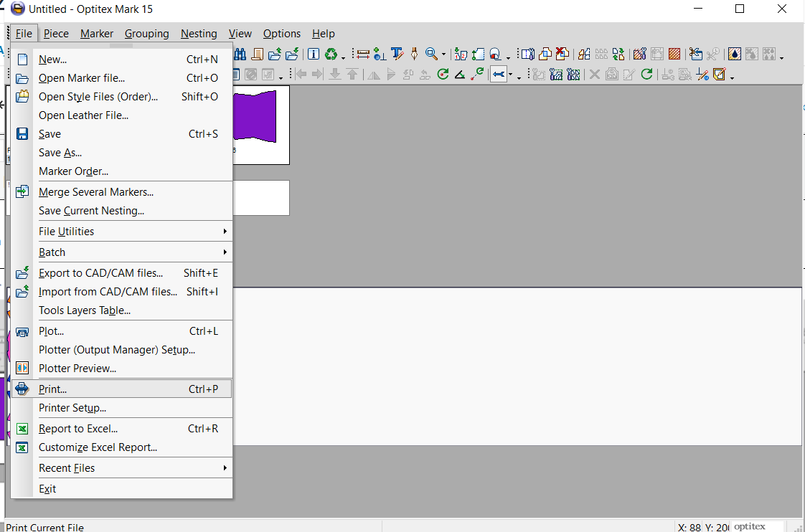Select Print from the File menu
Viewport: 805px width, 532px height.
122,389
